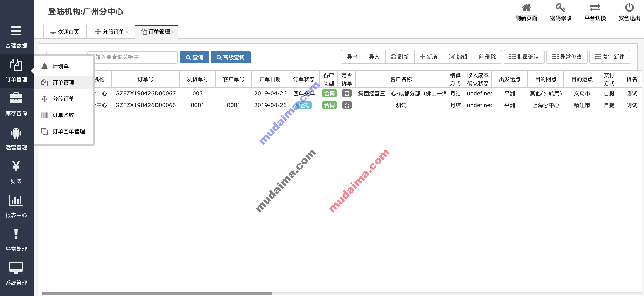Click 合同 badge in the first row
Screen dimensions: 644x296
point(329,93)
